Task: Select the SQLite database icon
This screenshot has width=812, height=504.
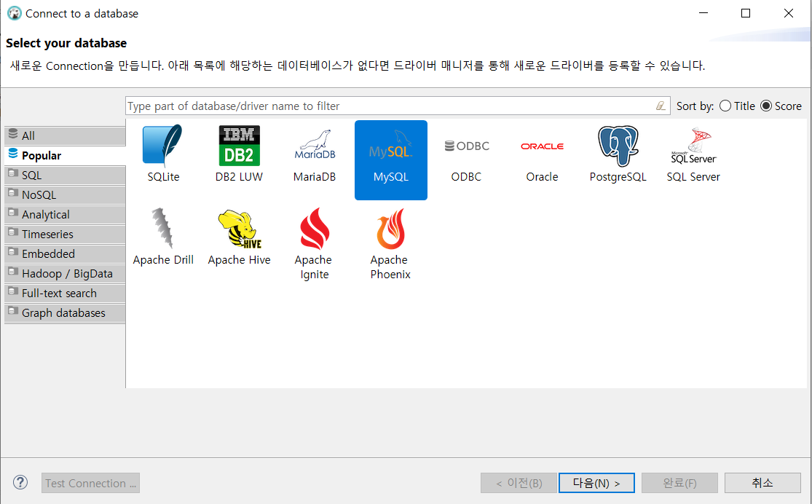Action: coord(163,146)
